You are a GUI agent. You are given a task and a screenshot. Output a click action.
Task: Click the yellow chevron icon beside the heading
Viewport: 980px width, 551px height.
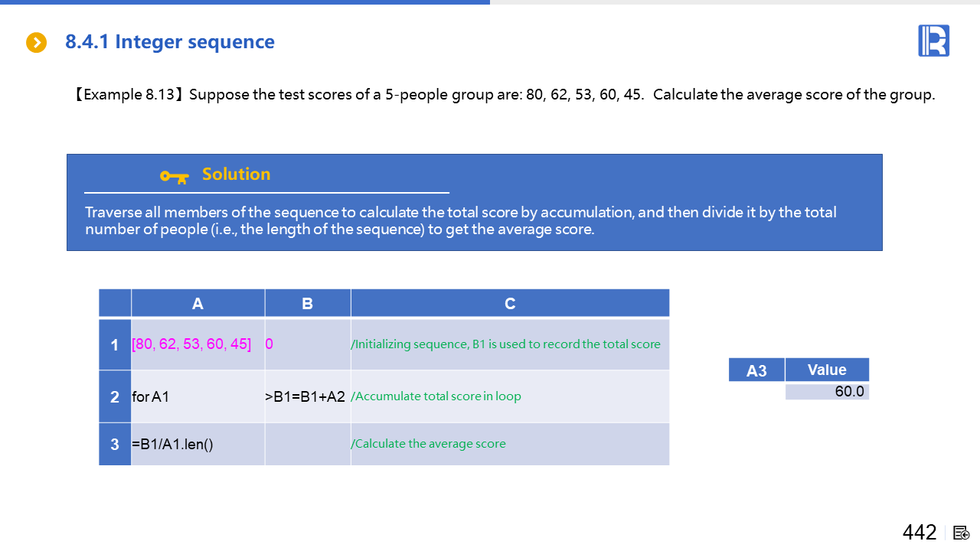36,42
